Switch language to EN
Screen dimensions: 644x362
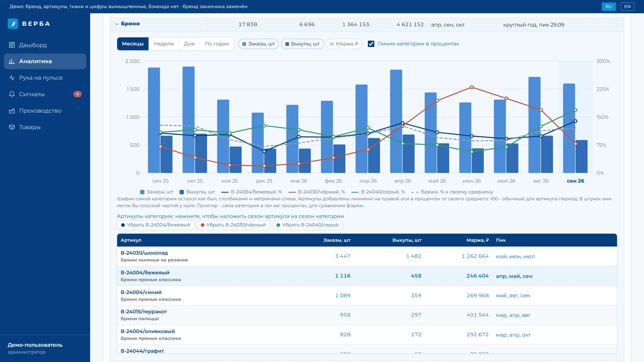(627, 6)
